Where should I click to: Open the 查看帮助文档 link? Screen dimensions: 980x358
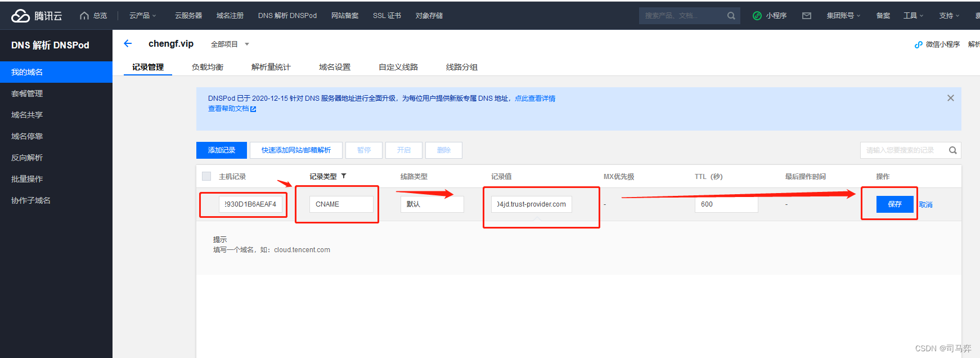(228, 109)
